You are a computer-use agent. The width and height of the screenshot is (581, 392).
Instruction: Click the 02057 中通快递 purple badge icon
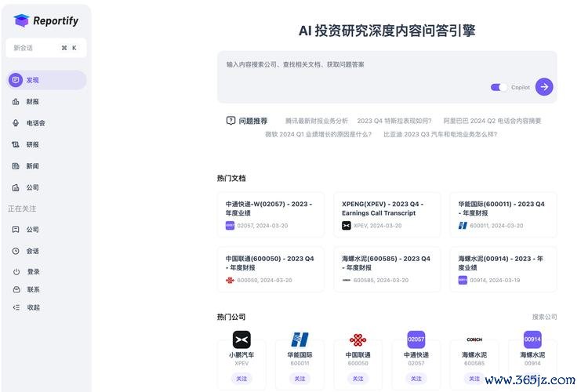[x=416, y=339]
